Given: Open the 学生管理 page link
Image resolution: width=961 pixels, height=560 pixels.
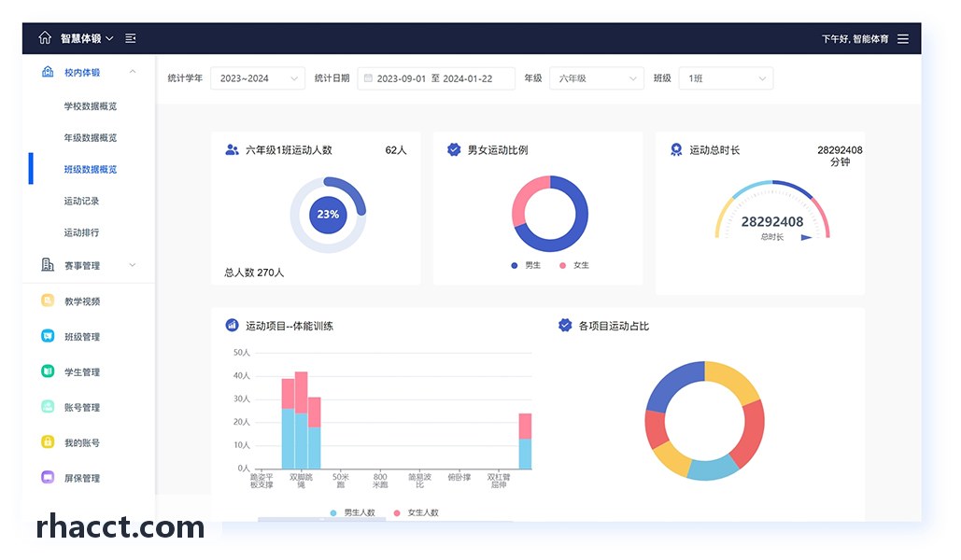Looking at the screenshot, I should pyautogui.click(x=82, y=371).
